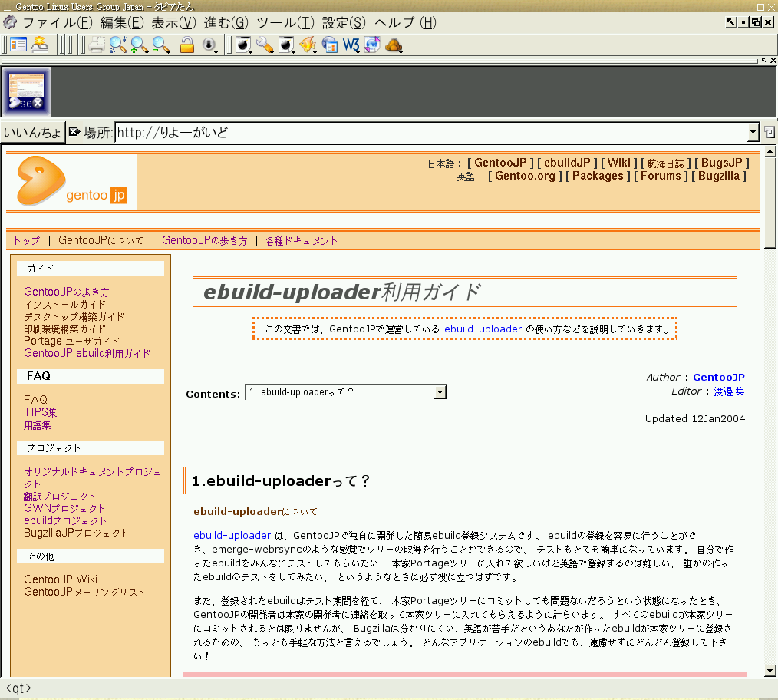Open the 表示(V) menu
Image resolution: width=778 pixels, height=700 pixels.
tap(173, 23)
